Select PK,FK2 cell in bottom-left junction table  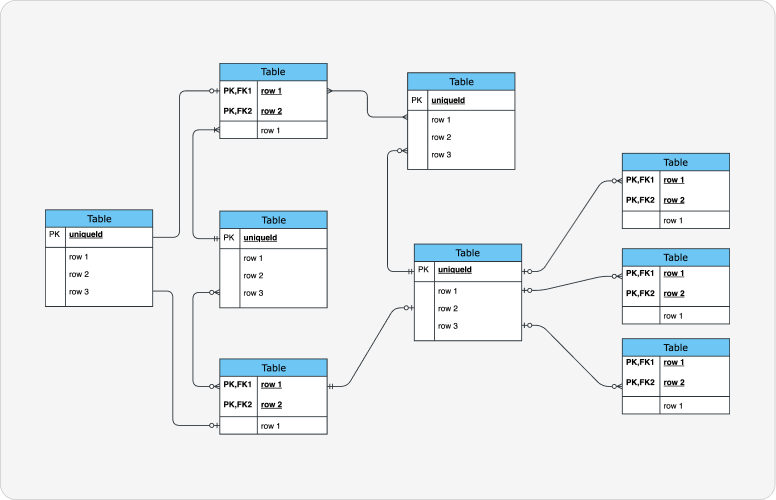[x=238, y=405]
